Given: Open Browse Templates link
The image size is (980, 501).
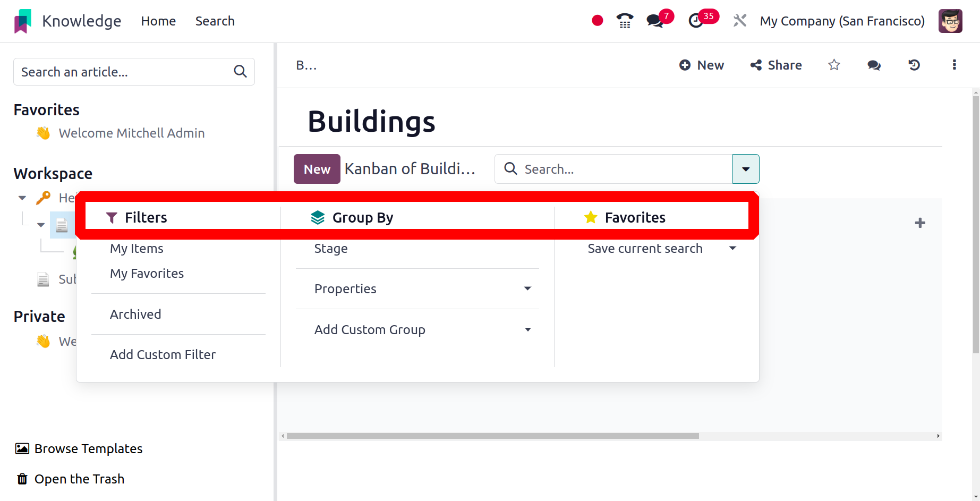Looking at the screenshot, I should point(79,449).
